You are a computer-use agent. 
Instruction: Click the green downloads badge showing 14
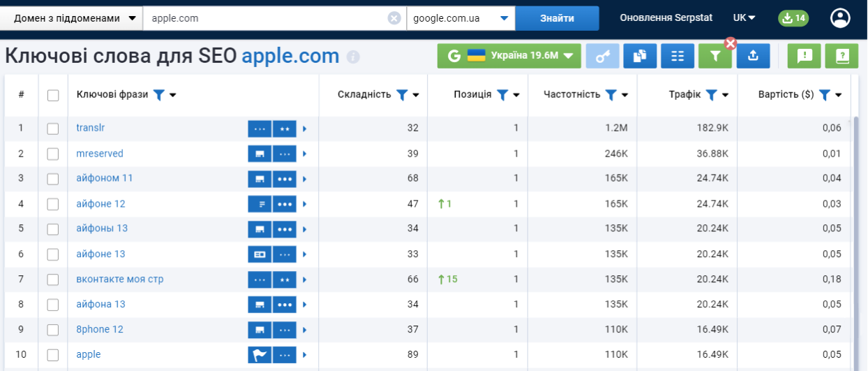[x=793, y=18]
